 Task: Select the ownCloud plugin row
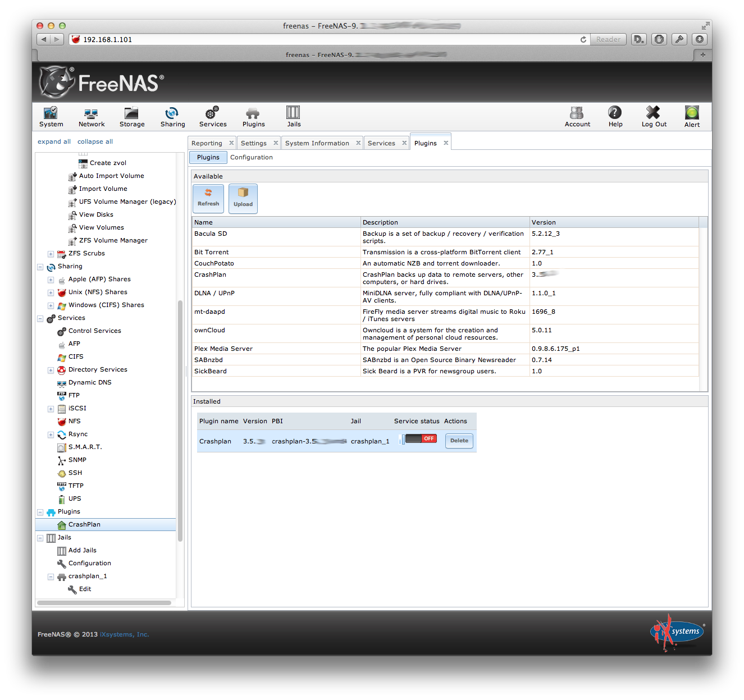point(445,333)
